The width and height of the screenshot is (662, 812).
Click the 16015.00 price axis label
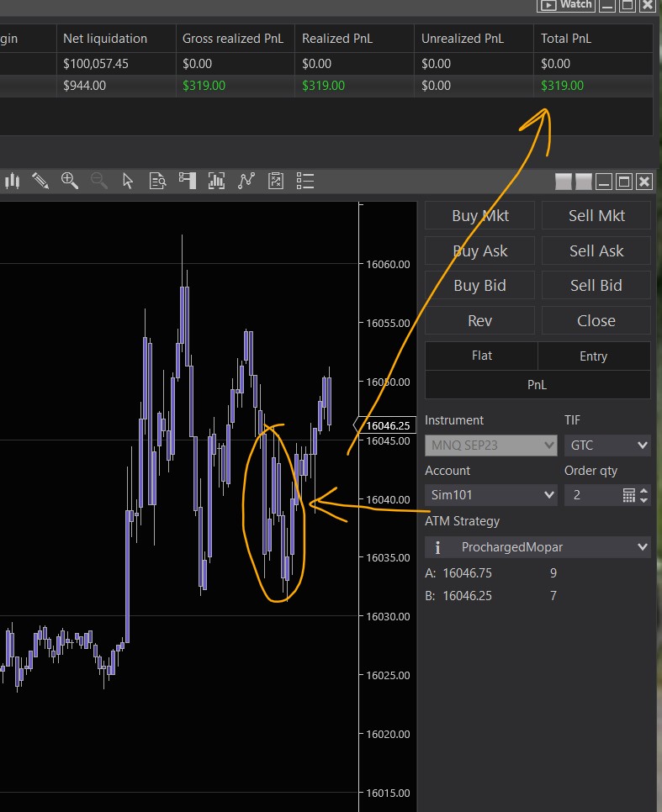[x=388, y=793]
